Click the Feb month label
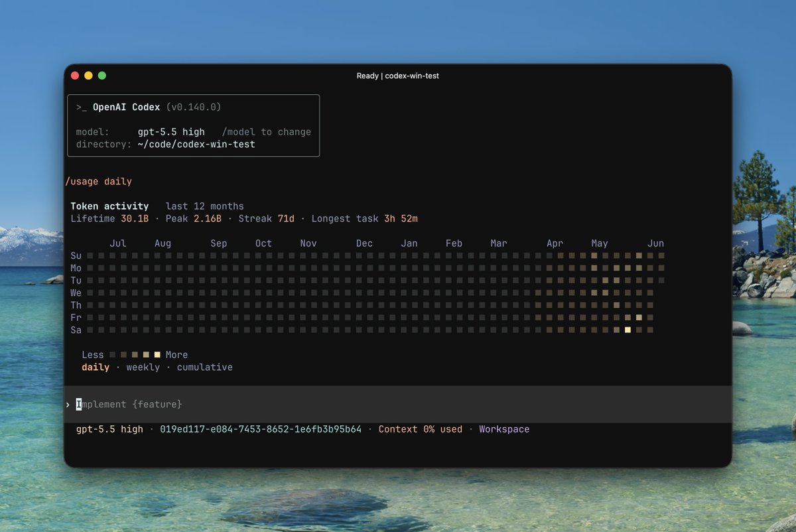 pos(454,243)
